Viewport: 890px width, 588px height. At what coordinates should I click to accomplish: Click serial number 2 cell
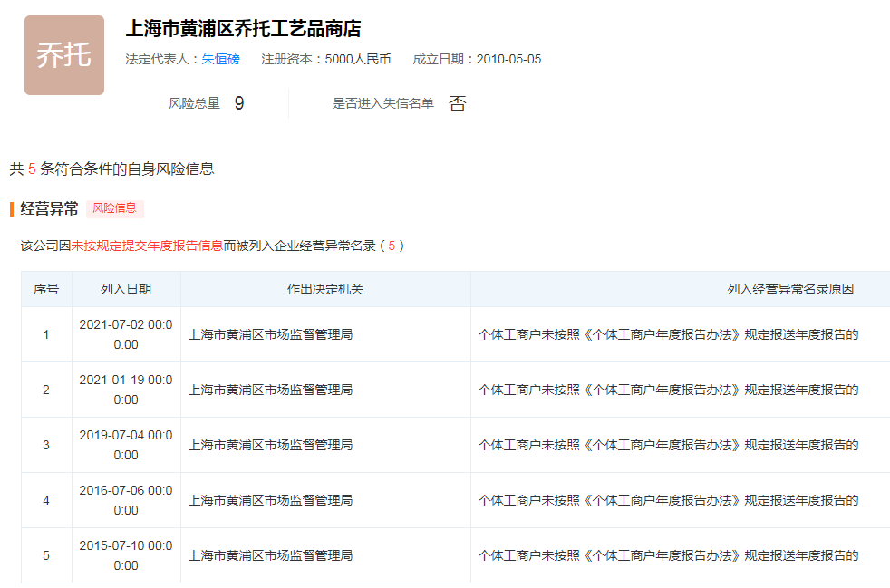[46, 390]
